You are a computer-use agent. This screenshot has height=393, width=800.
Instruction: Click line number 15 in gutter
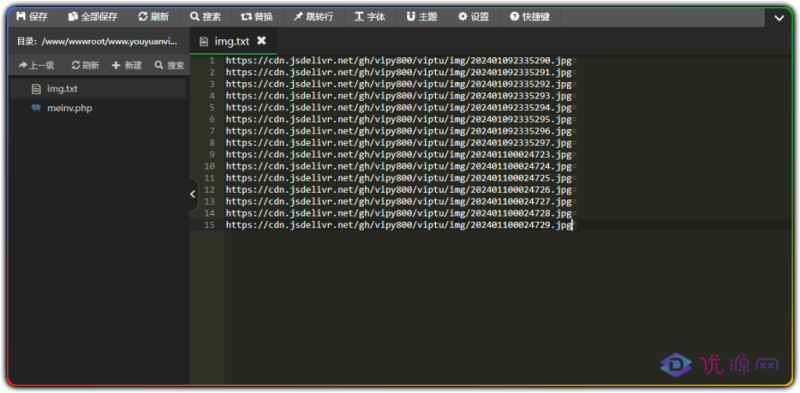[x=209, y=225]
